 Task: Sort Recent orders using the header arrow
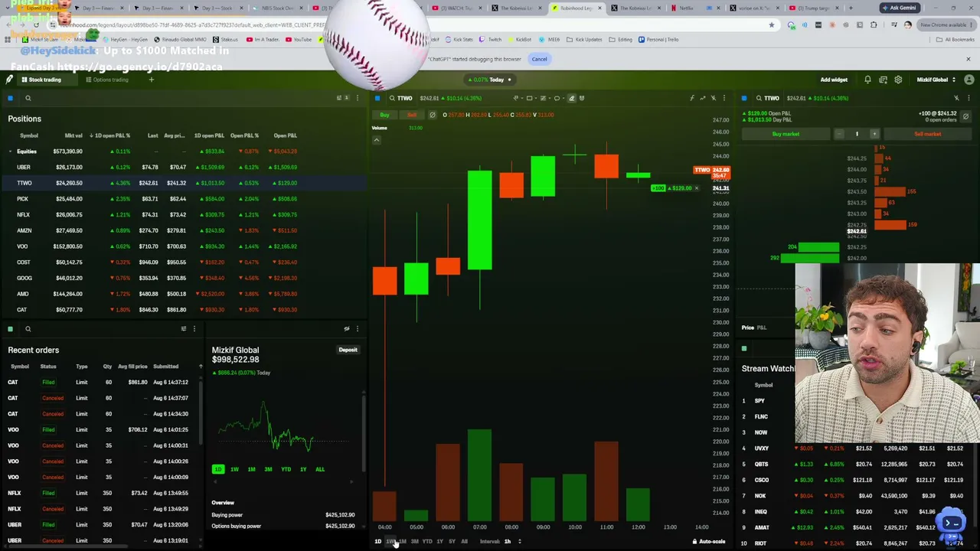pyautogui.click(x=201, y=367)
